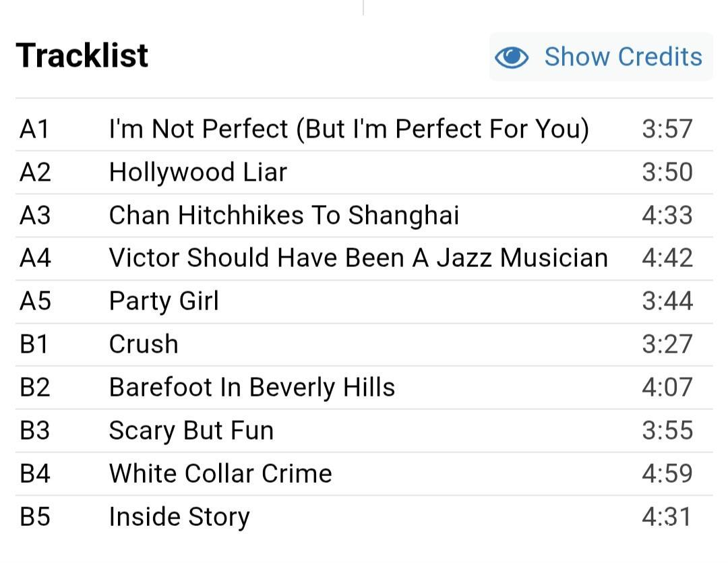Click the 4:07 duration for Barefoot In Beverly Hills
Viewport: 728px width, 563px height.
pos(667,387)
